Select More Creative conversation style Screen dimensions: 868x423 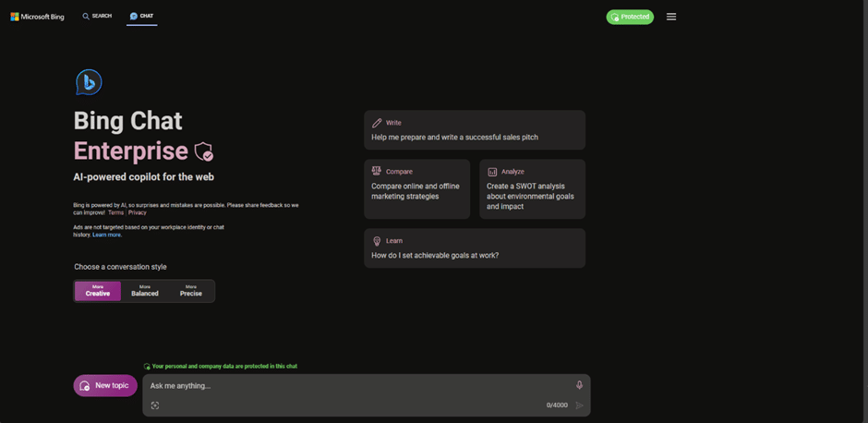98,291
